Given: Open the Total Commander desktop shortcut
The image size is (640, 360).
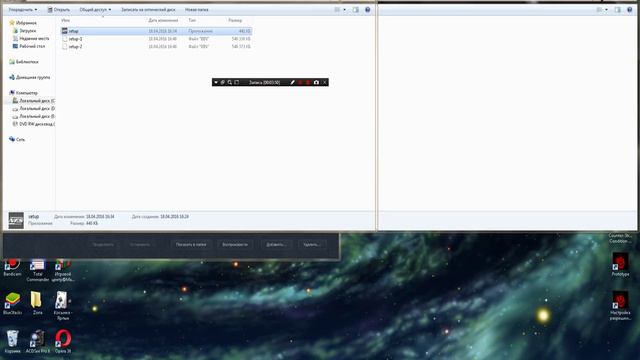Looking at the screenshot, I should (38, 271).
